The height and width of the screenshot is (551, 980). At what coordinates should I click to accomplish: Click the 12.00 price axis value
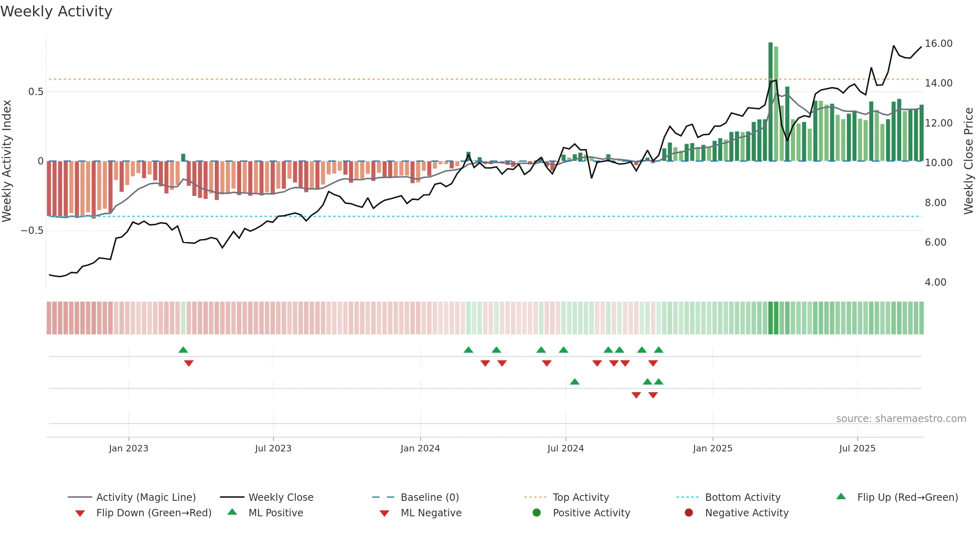[938, 123]
